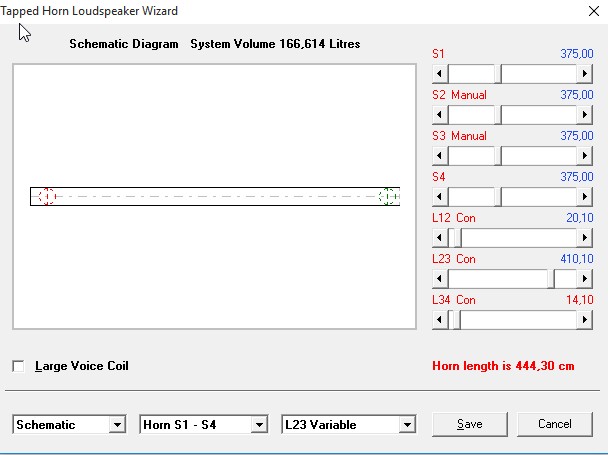This screenshot has width=608, height=455.
Task: Click the red driver marker in schematic
Action: pos(47,196)
